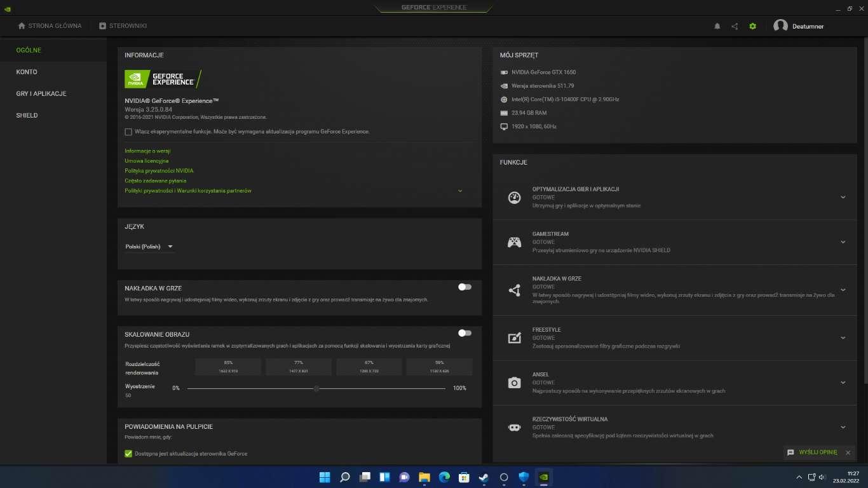
Task: Select Shield in the sidebar
Action: tap(53, 115)
